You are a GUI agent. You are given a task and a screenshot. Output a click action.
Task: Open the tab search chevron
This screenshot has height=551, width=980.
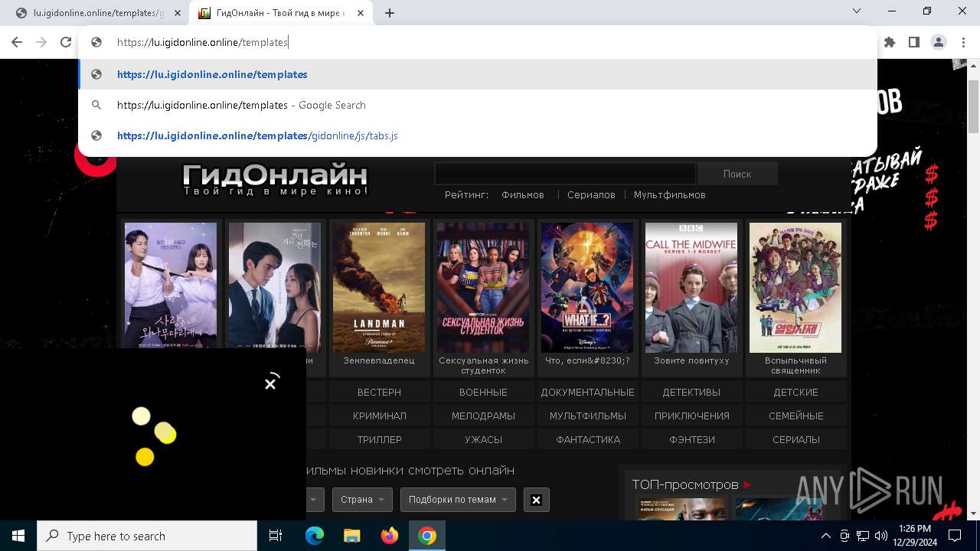tap(857, 11)
